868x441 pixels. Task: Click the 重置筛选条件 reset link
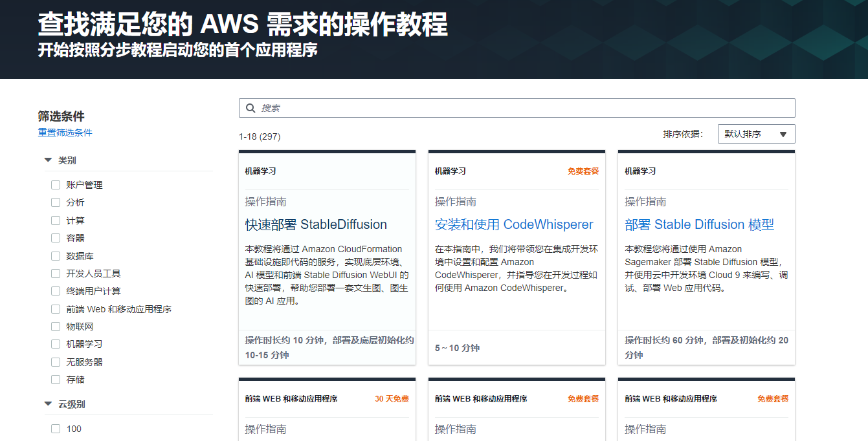pos(65,132)
